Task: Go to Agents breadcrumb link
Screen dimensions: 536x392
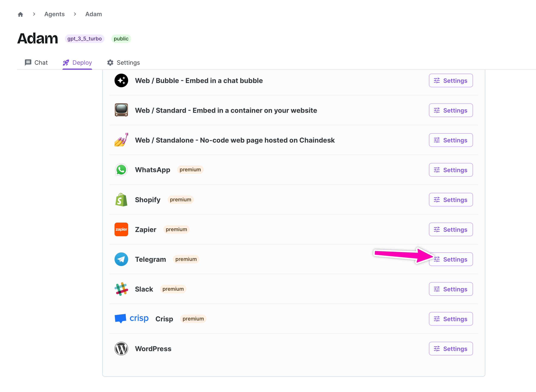Action: click(54, 14)
